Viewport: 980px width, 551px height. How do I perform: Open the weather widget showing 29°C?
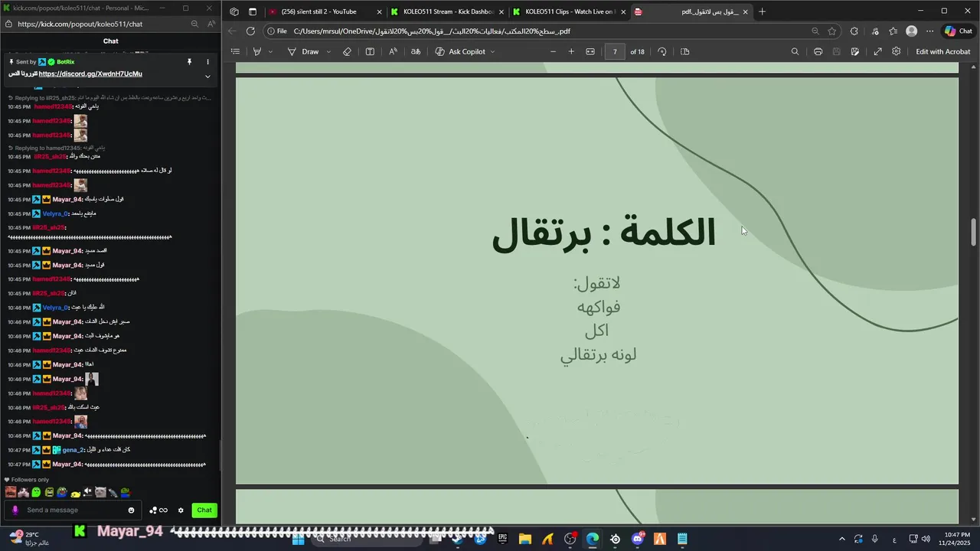[x=29, y=539]
